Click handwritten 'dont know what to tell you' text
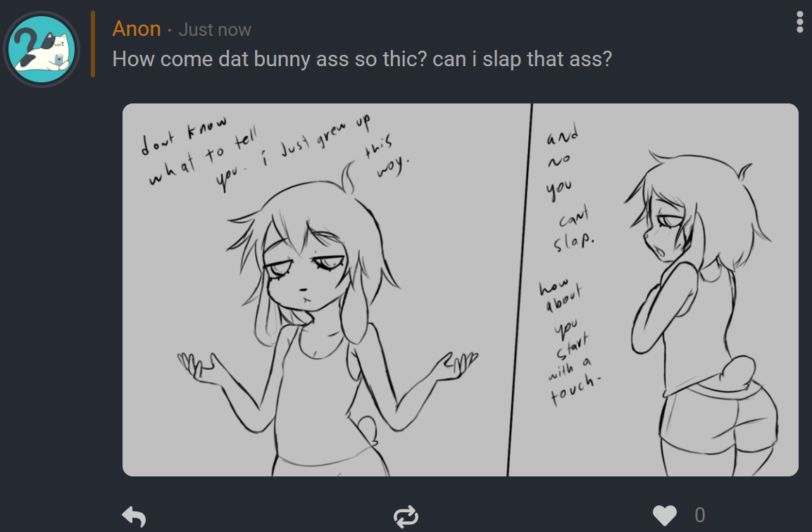This screenshot has width=812, height=532. click(x=199, y=153)
